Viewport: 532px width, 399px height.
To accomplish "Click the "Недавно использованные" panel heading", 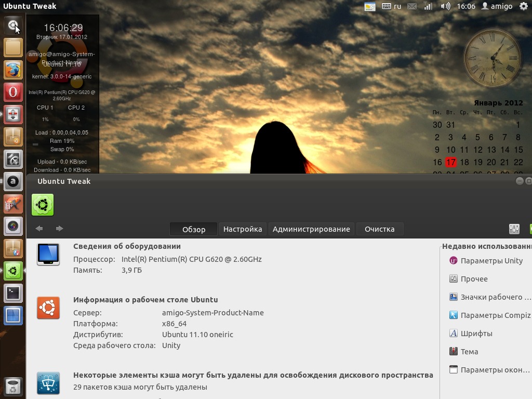I will (487, 246).
